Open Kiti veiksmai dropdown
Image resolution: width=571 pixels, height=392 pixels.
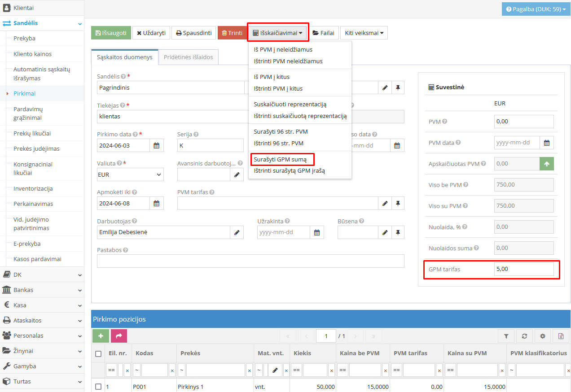point(364,33)
